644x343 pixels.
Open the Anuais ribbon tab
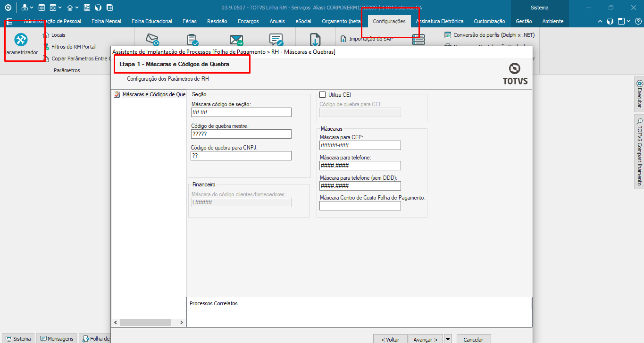coord(277,21)
